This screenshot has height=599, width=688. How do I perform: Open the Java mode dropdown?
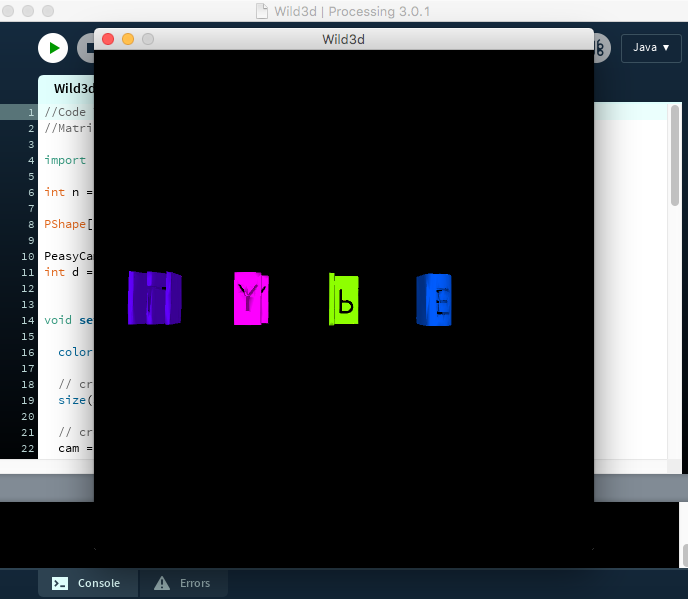[x=651, y=47]
